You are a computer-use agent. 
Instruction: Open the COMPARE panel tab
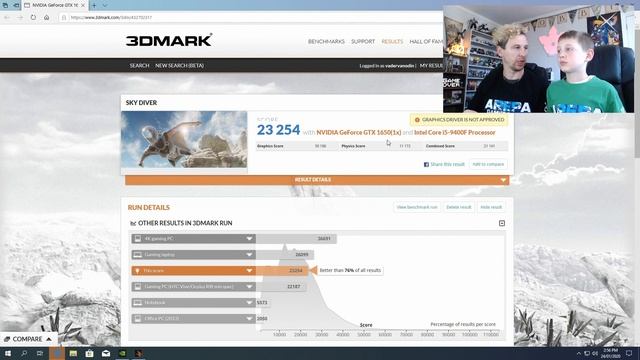pyautogui.click(x=28, y=339)
